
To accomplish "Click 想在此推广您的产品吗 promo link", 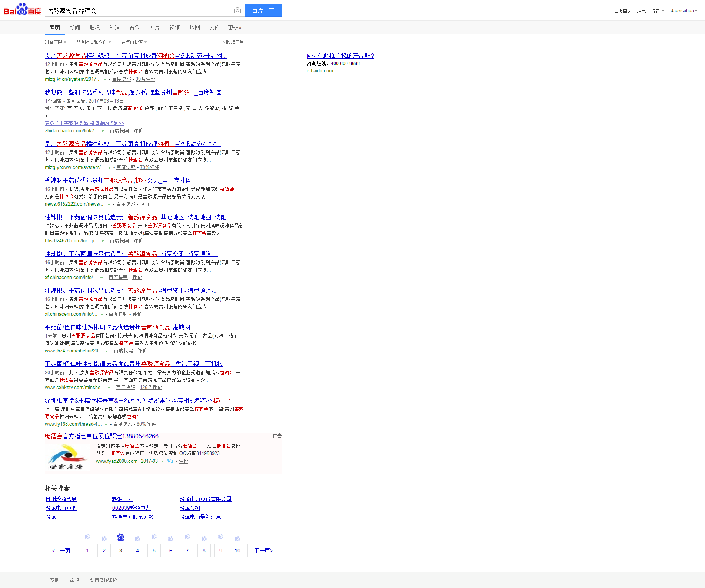I will point(340,56).
